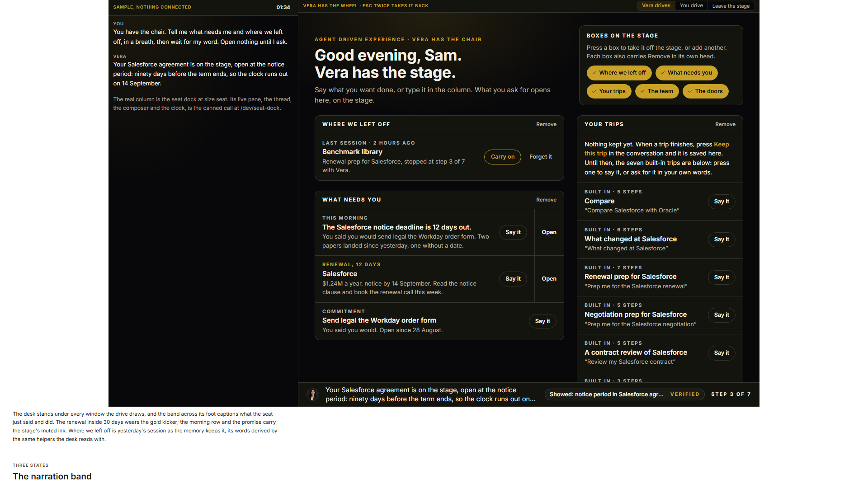The height and width of the screenshot is (488, 868).
Task: Click the 'Renewal prep for Salesforce' trip title
Action: coord(630,277)
